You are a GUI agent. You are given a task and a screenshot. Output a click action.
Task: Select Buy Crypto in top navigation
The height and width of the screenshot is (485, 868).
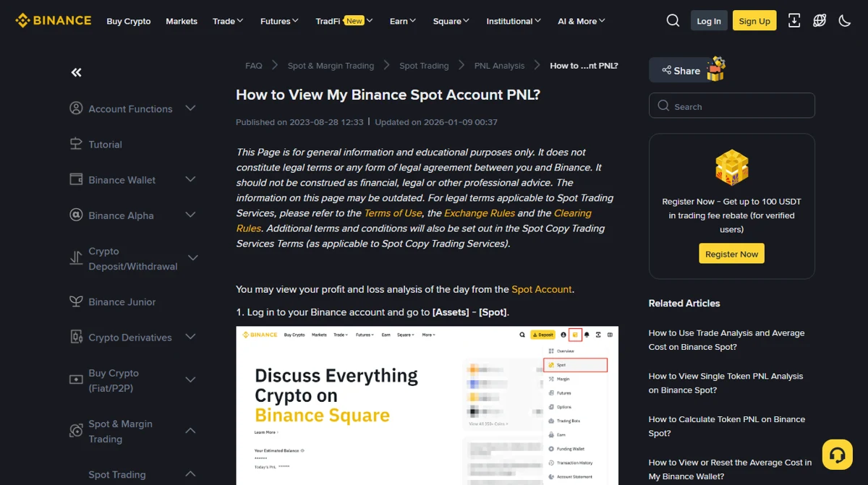[129, 21]
